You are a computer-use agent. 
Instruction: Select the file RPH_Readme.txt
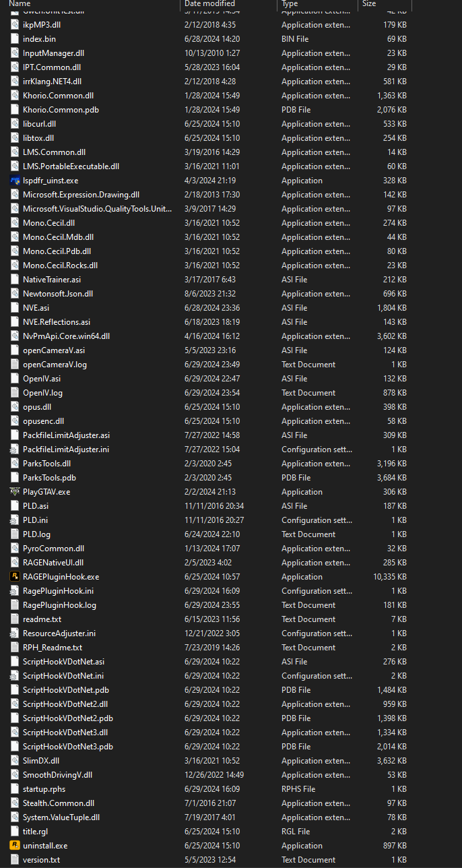(x=53, y=648)
